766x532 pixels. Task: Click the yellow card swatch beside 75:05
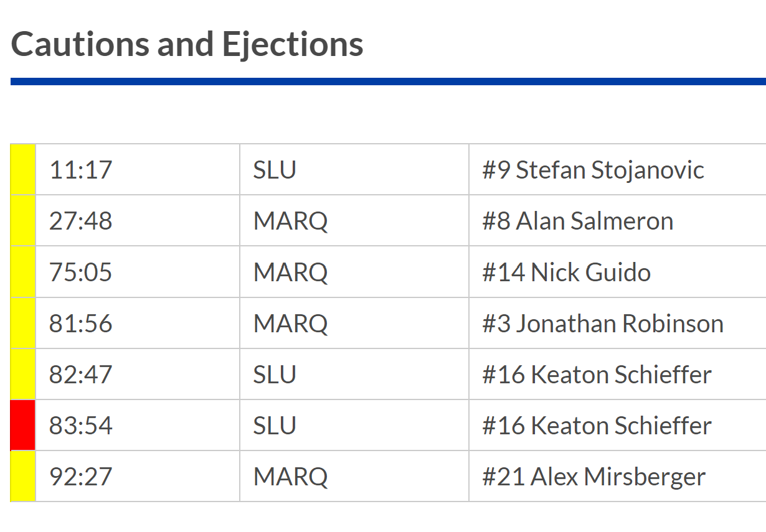click(23, 272)
